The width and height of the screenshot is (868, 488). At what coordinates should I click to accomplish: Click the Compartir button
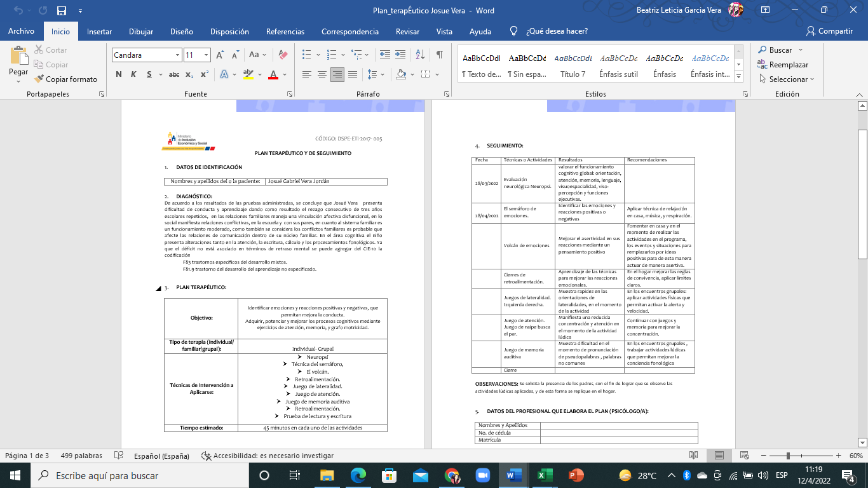pyautogui.click(x=829, y=31)
